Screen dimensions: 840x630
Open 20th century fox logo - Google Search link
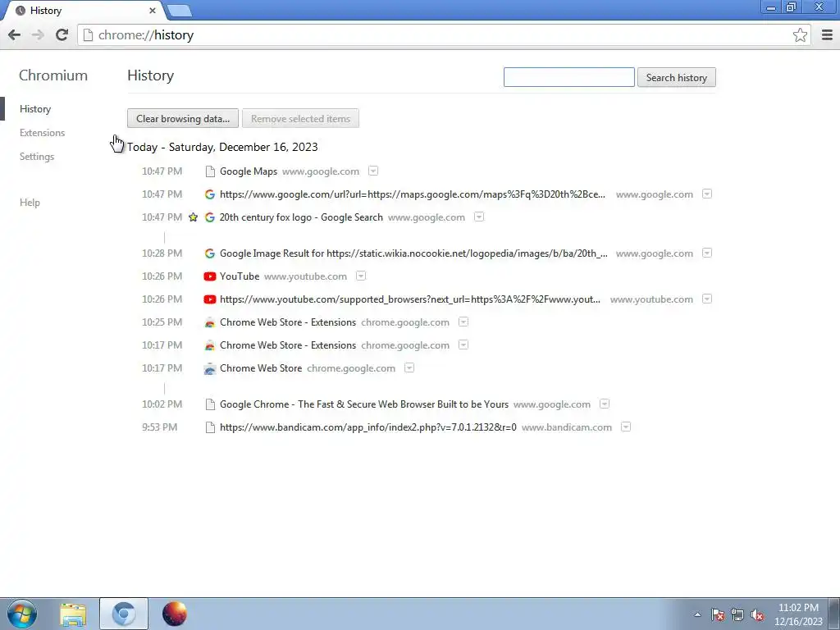coord(301,217)
